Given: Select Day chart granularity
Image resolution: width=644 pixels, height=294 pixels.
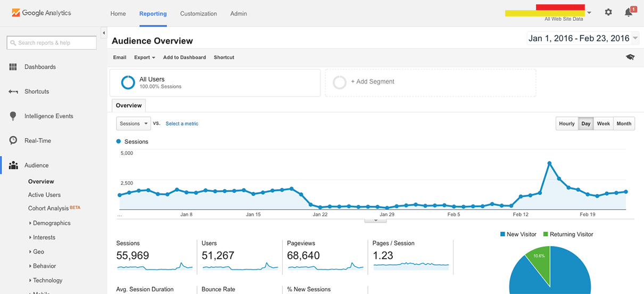Looking at the screenshot, I should coord(586,124).
